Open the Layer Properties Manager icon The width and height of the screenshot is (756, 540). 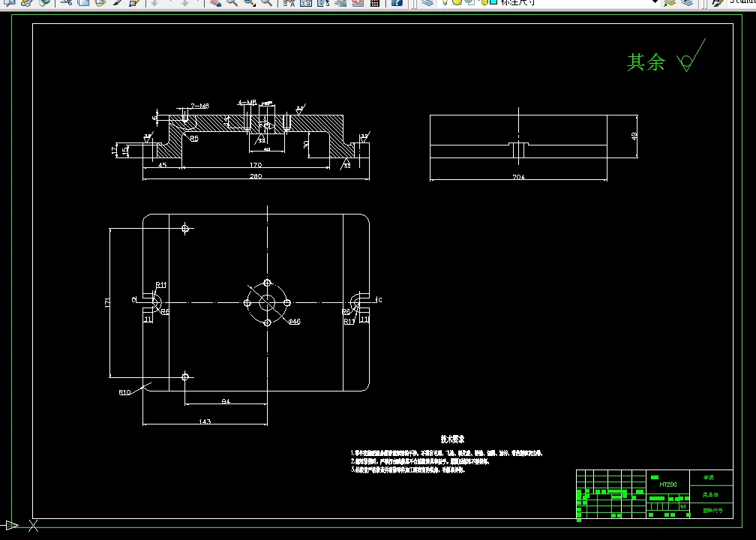pyautogui.click(x=427, y=2)
